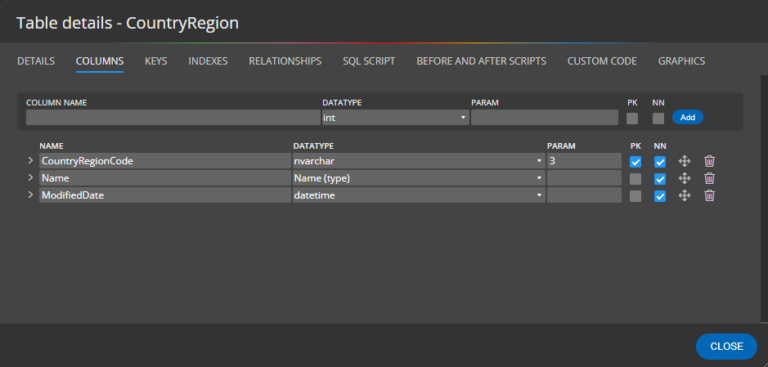
Task: Focus the new COLUMN NAME input field
Action: point(173,118)
